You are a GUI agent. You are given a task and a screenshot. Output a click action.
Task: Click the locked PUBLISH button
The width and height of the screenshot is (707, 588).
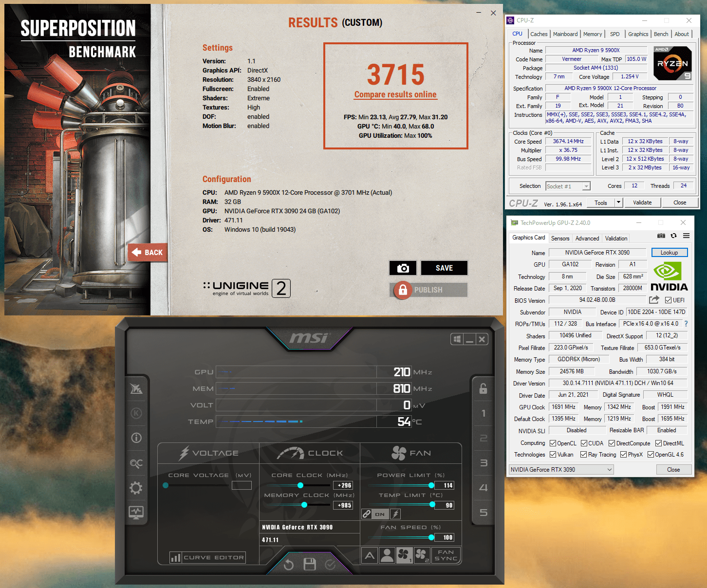[428, 290]
